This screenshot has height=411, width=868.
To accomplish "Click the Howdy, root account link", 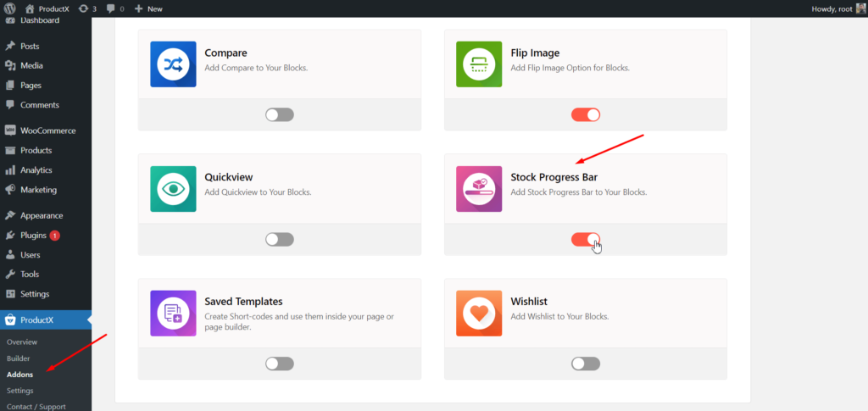I will point(832,8).
